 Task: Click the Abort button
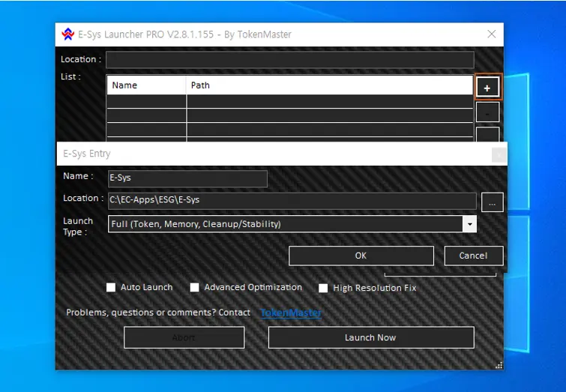click(184, 337)
